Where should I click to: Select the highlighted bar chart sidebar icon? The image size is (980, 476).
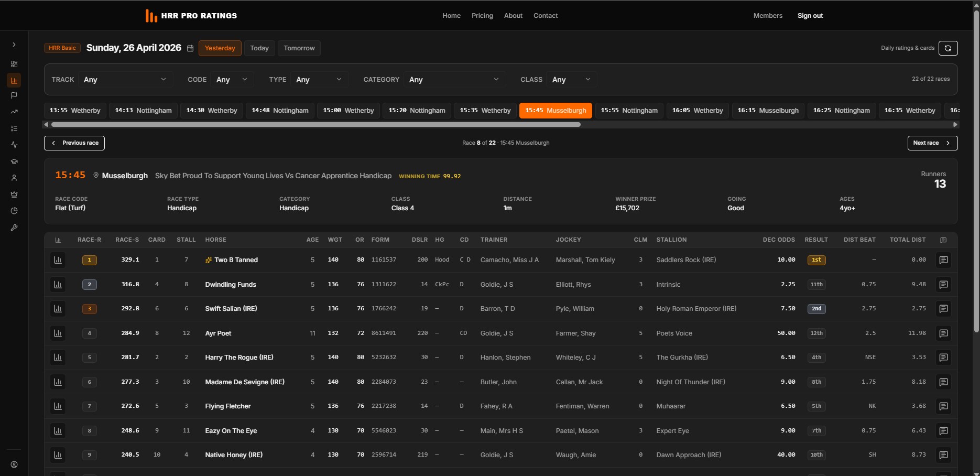pyautogui.click(x=14, y=80)
